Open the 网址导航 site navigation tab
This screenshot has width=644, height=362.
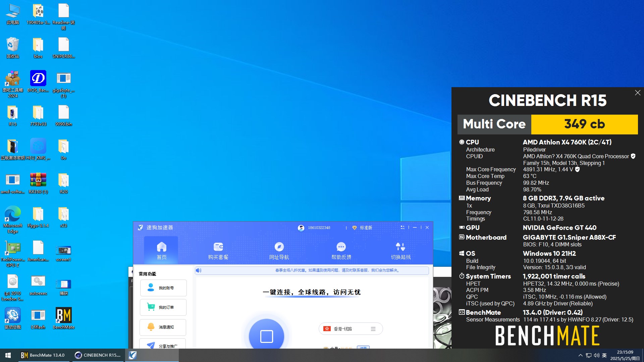(x=279, y=250)
